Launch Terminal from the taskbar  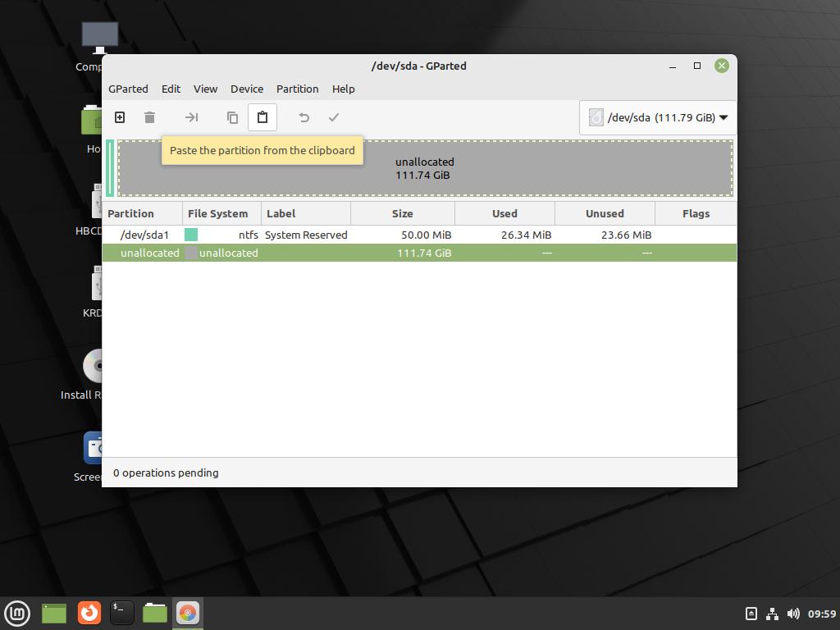(x=121, y=612)
